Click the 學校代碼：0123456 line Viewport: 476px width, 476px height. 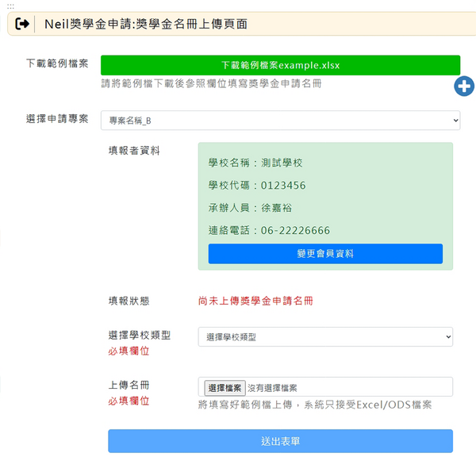click(257, 185)
